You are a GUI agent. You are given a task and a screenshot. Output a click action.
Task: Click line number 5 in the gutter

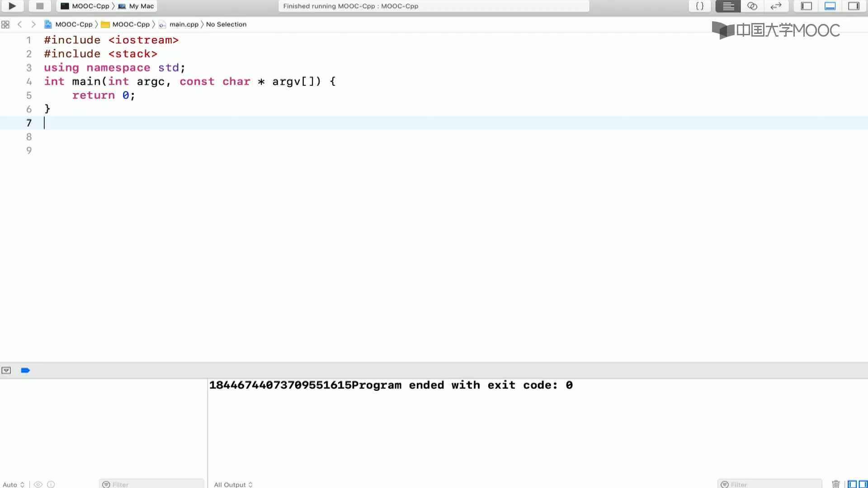(x=29, y=95)
